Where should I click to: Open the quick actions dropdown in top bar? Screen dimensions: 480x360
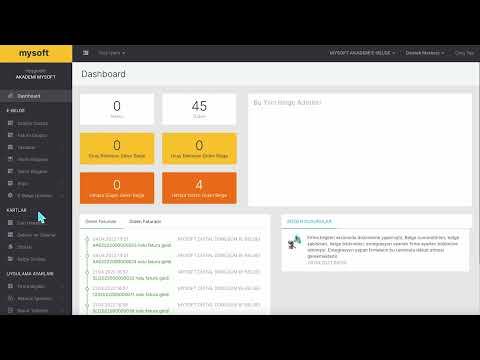(112, 53)
